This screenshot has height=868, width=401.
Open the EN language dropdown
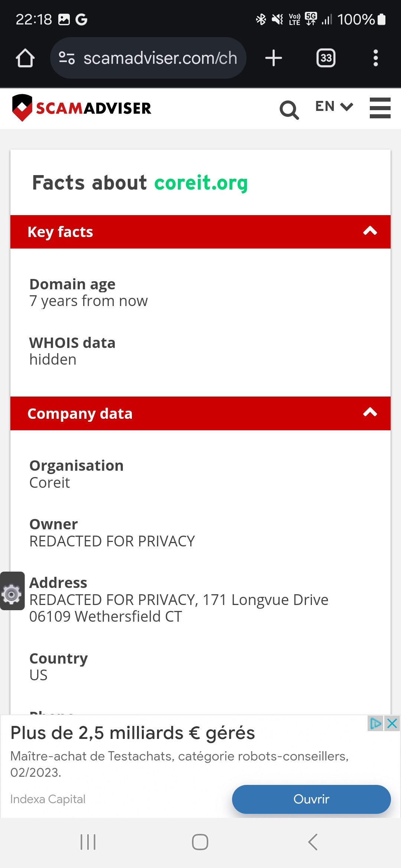[x=334, y=106]
